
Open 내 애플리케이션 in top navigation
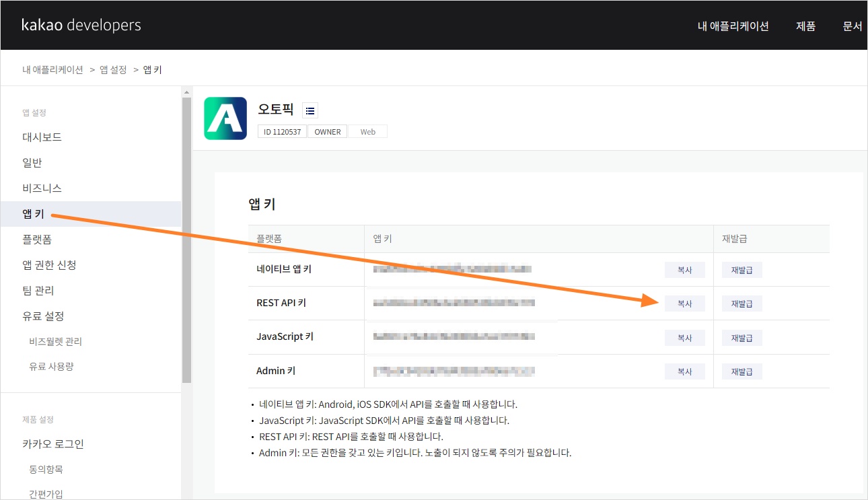click(733, 26)
